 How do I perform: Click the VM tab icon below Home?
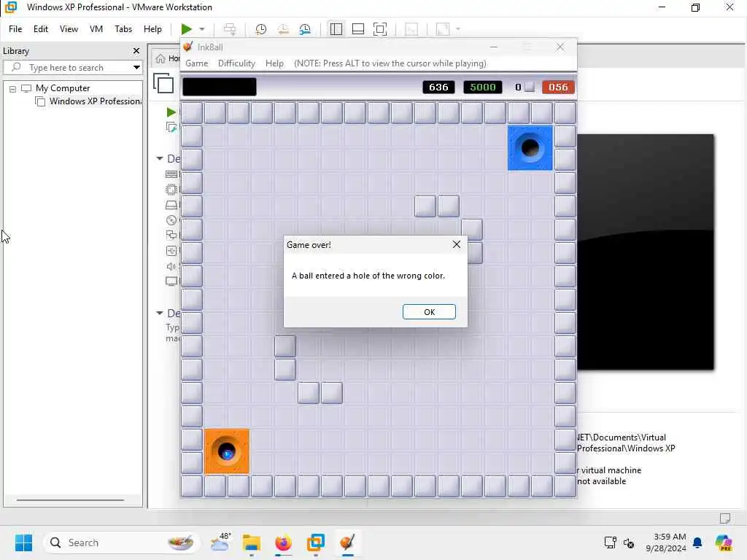[x=163, y=83]
